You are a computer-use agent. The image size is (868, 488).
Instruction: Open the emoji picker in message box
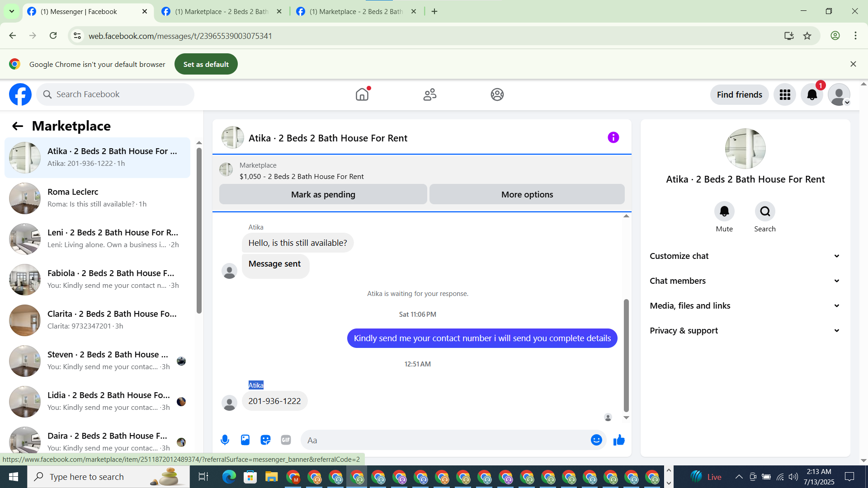(596, 440)
